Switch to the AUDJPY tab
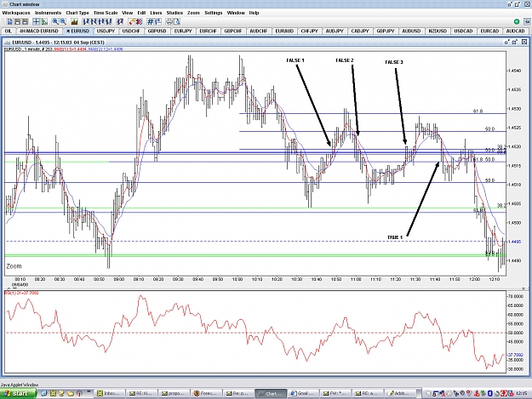This screenshot has height=399, width=532. (x=335, y=31)
